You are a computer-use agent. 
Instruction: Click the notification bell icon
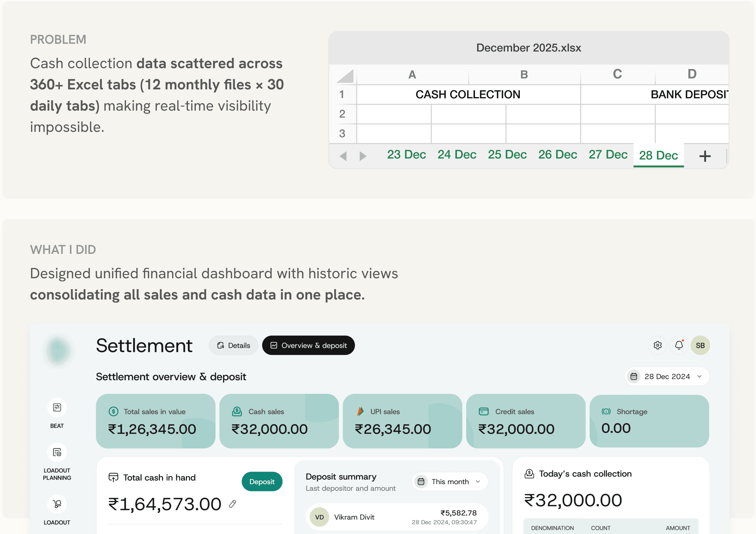point(679,345)
